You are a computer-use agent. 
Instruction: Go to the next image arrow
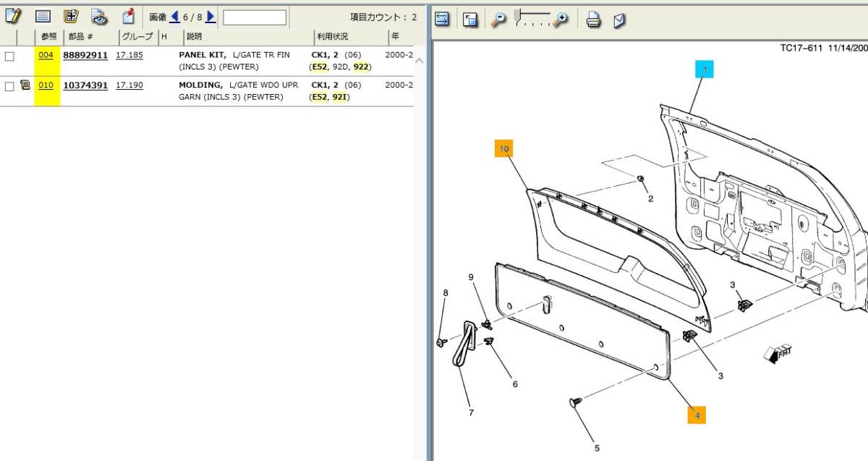pyautogui.click(x=210, y=17)
